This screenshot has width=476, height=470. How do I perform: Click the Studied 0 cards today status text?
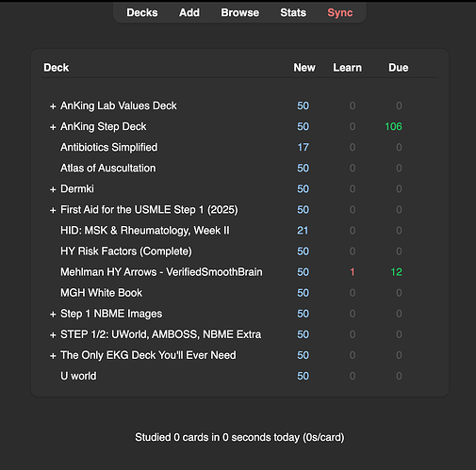tap(239, 437)
